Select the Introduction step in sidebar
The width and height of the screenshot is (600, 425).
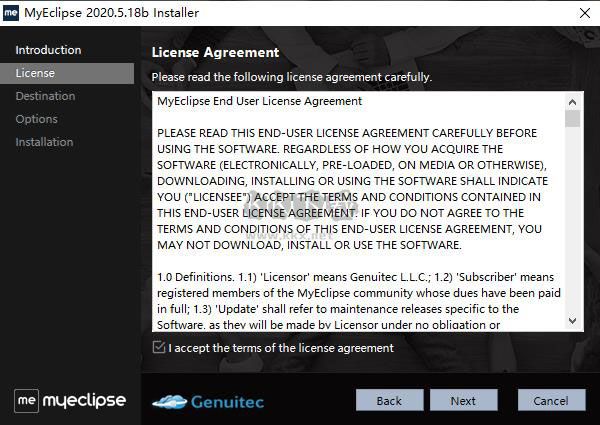point(48,50)
